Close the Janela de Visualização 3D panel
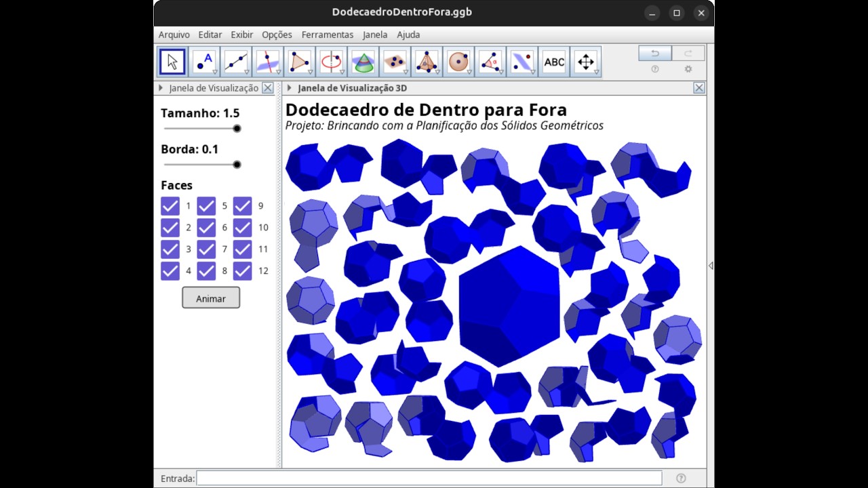Screen dimensions: 868x488 point(699,88)
